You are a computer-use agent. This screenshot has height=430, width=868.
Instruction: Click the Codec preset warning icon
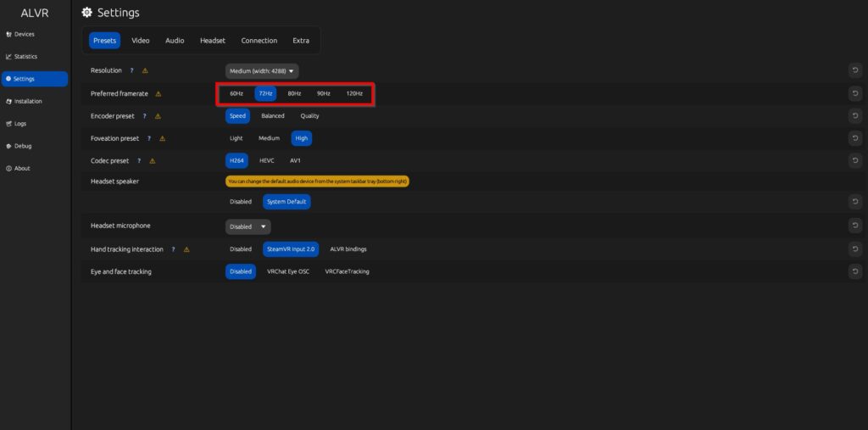coord(153,160)
